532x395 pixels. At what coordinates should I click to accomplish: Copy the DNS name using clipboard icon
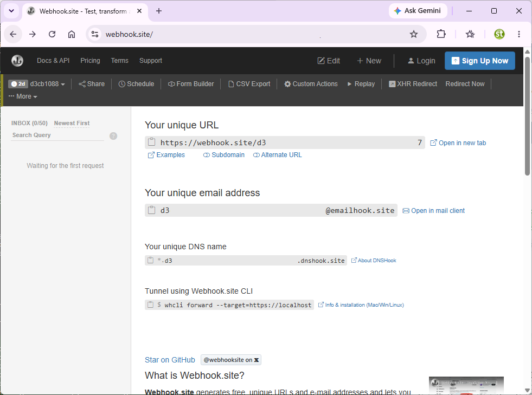150,260
